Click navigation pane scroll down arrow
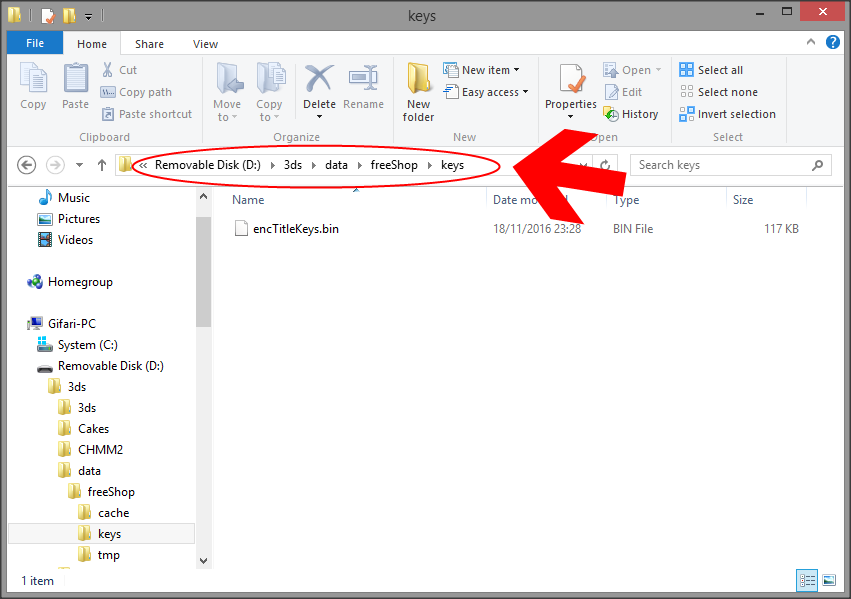 click(x=204, y=561)
